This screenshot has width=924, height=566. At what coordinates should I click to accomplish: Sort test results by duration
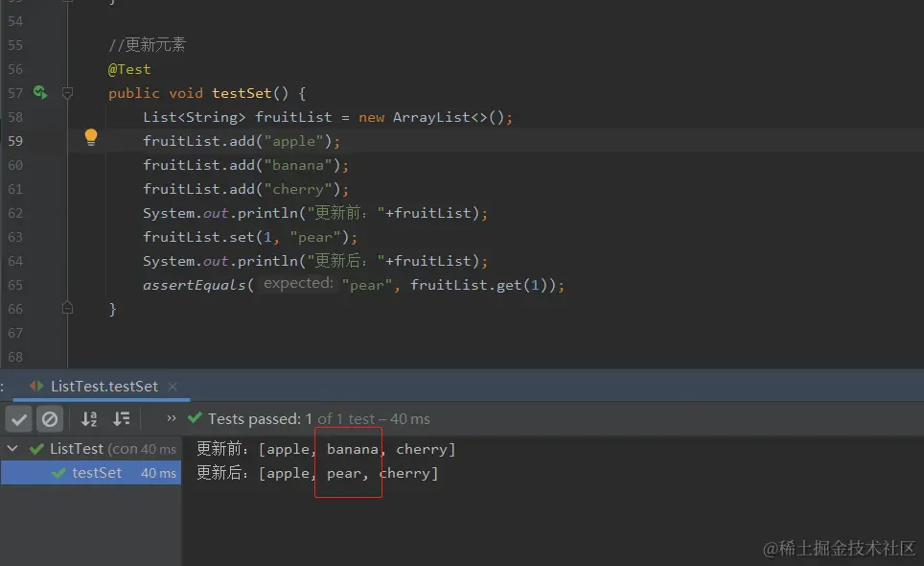tap(122, 419)
